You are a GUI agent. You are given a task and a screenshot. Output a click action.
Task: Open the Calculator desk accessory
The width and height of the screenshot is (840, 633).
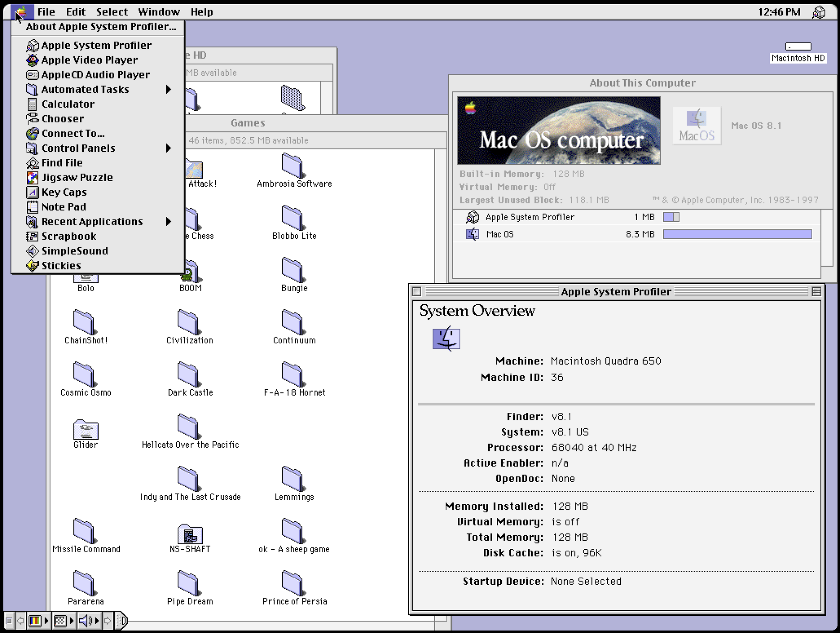(x=68, y=104)
